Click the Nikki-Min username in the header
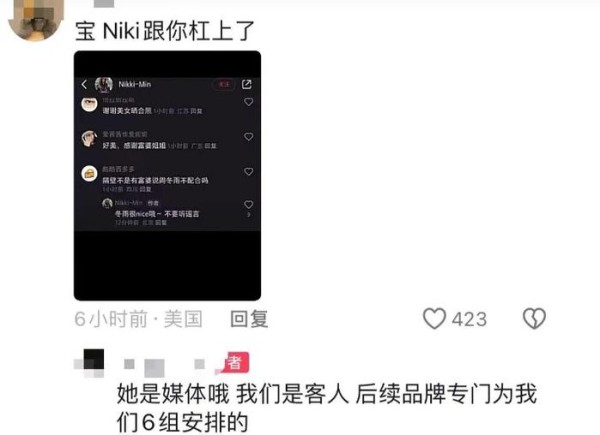 pyautogui.click(x=135, y=84)
